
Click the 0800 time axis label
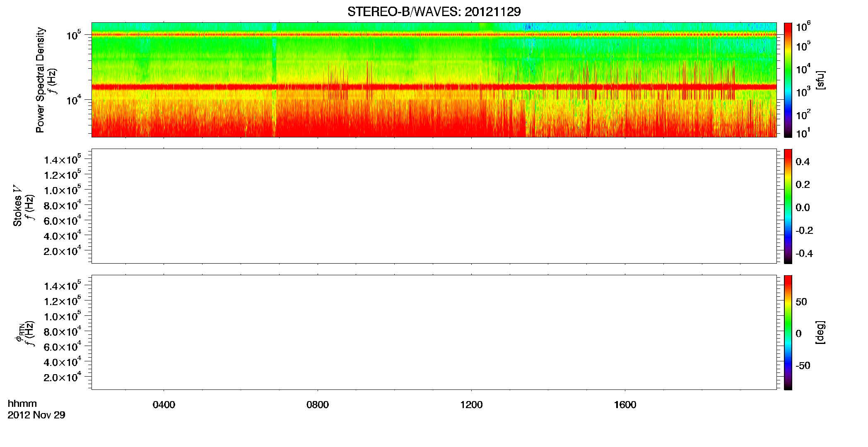coord(318,405)
